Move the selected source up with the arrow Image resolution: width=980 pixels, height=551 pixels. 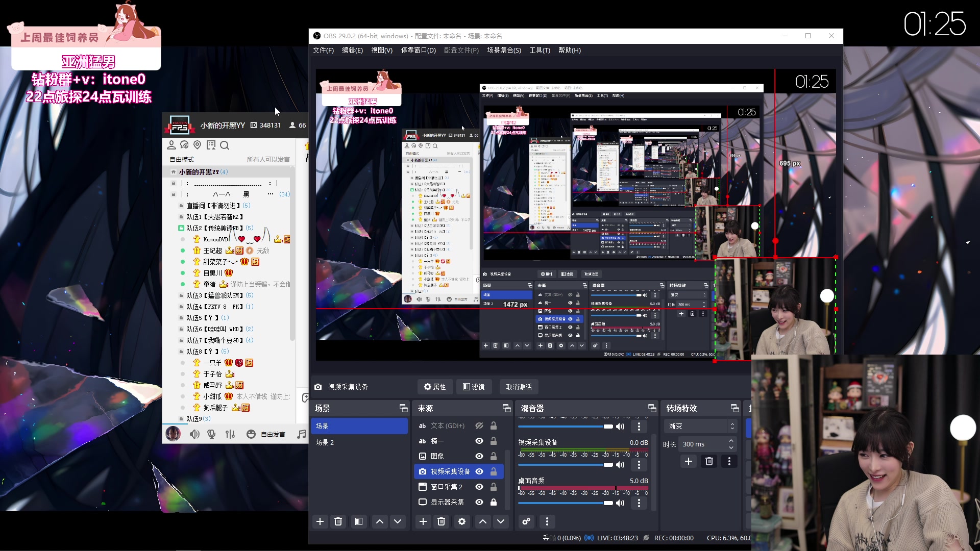pos(483,521)
